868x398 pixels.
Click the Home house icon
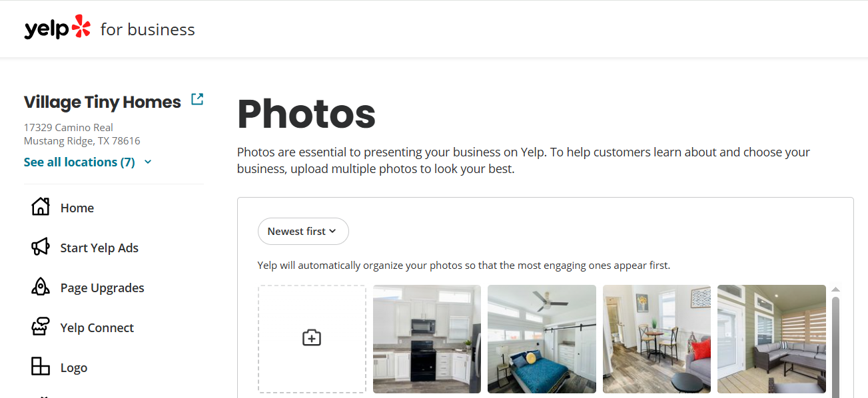tap(41, 207)
